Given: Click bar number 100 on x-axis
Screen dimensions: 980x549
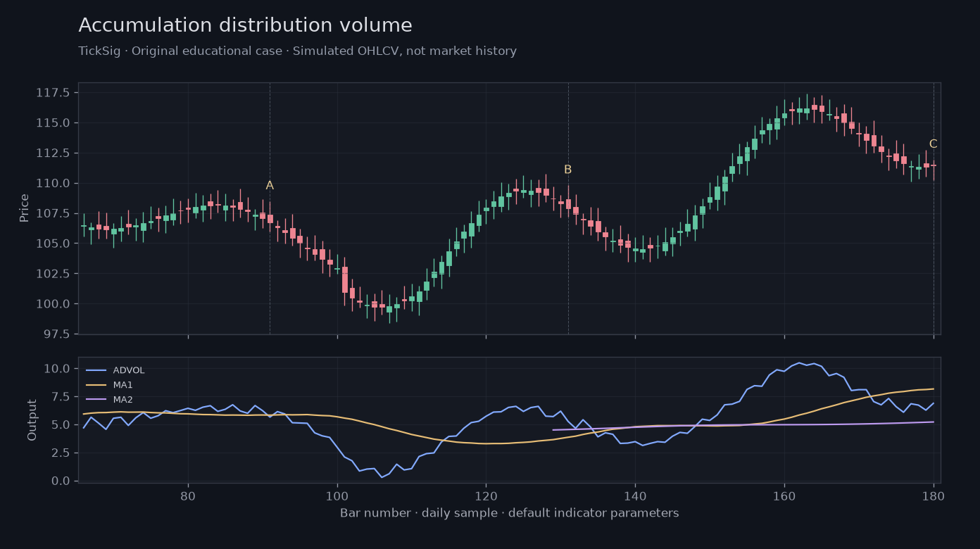Looking at the screenshot, I should point(337,495).
